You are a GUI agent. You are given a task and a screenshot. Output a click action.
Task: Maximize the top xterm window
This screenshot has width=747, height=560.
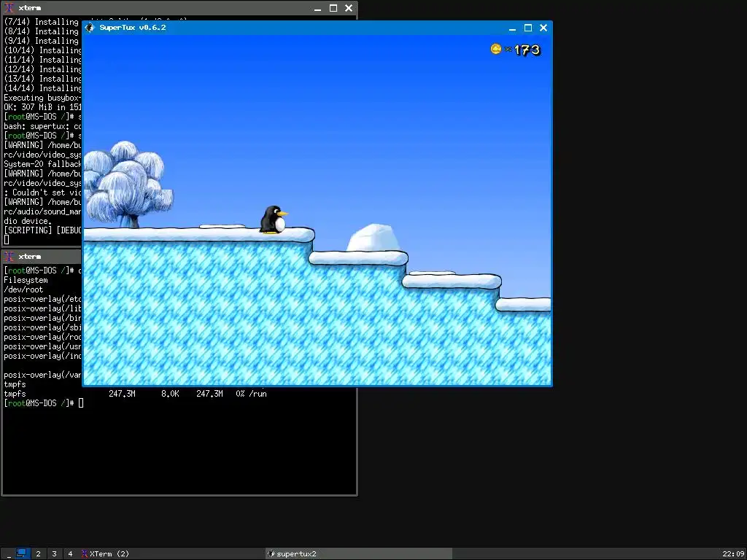tap(333, 8)
